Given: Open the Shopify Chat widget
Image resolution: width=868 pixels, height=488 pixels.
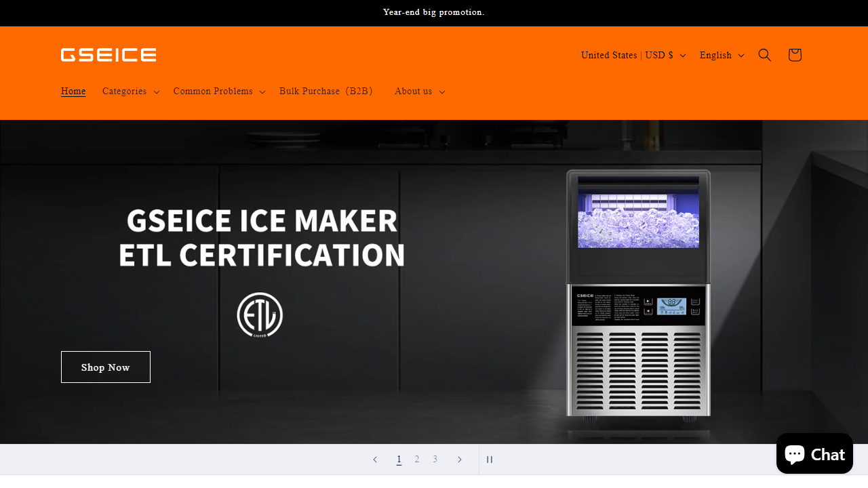Looking at the screenshot, I should pos(814,453).
